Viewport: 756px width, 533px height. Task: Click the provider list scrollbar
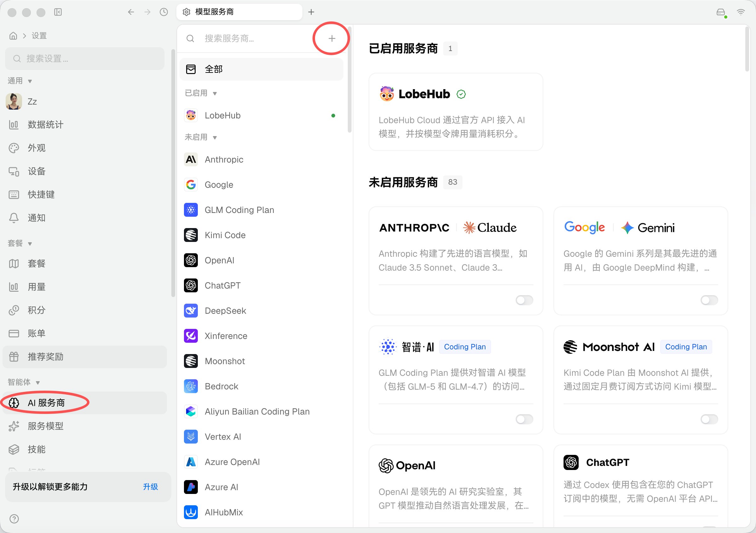click(349, 79)
